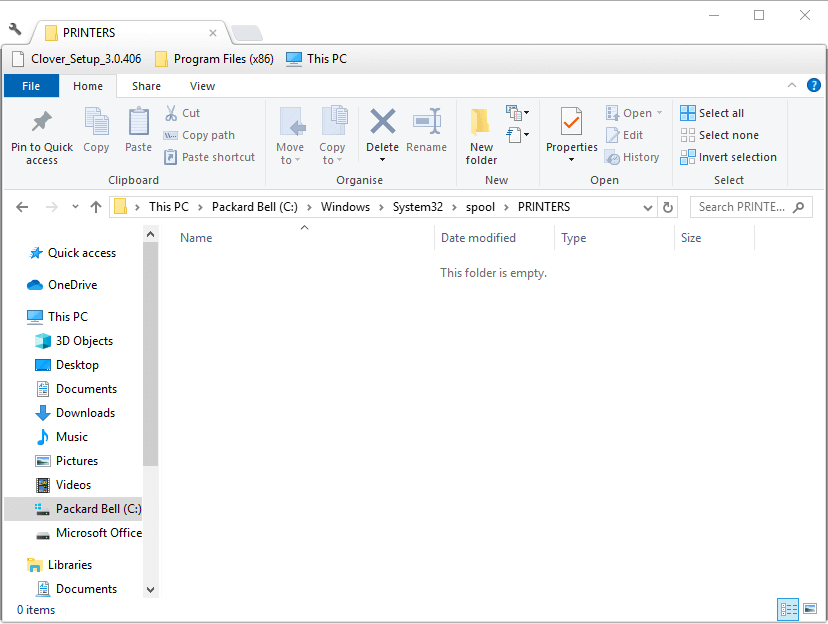The height and width of the screenshot is (624, 828).
Task: Open Clover wrench settings icon
Action: coord(15,29)
